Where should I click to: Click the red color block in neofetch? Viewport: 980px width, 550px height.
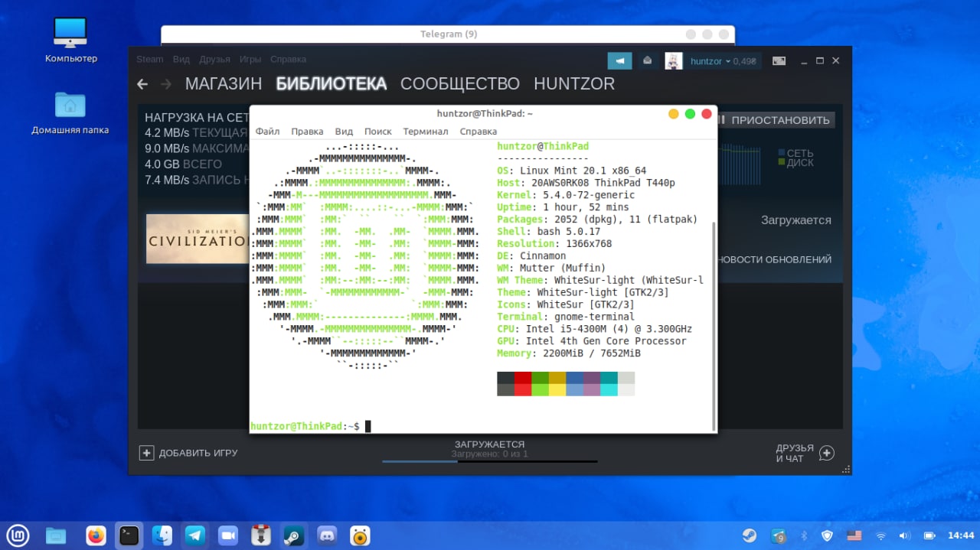[522, 378]
